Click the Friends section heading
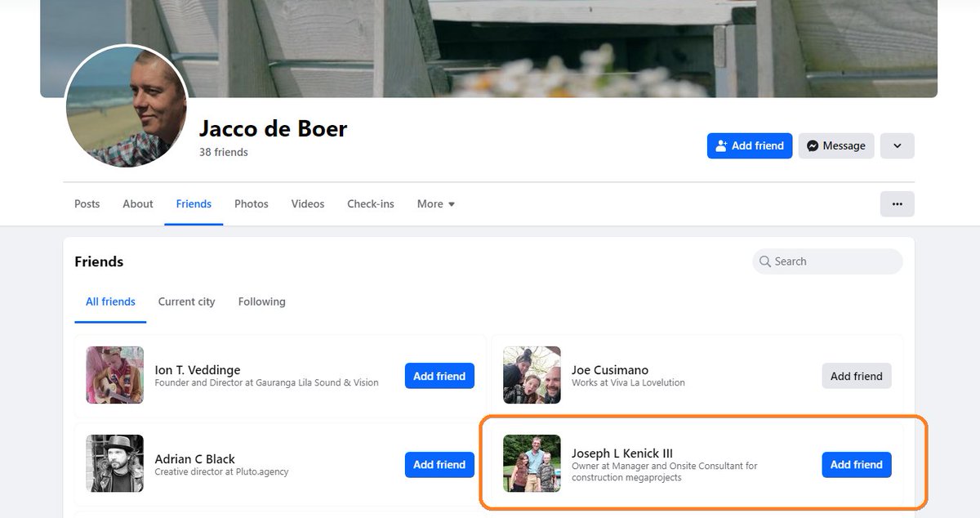Image resolution: width=980 pixels, height=518 pixels. 99,261
